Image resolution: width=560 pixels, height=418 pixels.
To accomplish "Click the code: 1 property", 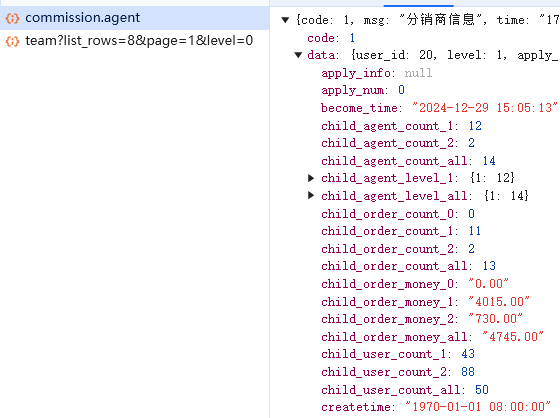I will pos(331,38).
